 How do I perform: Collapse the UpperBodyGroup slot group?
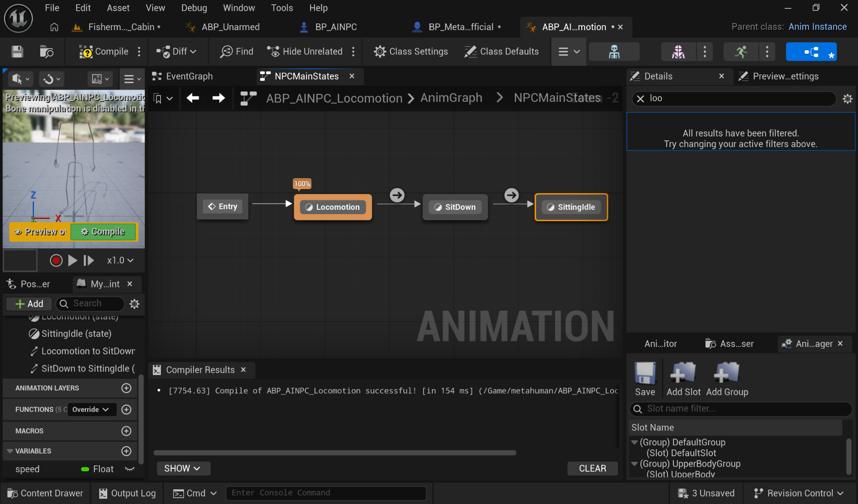point(634,464)
